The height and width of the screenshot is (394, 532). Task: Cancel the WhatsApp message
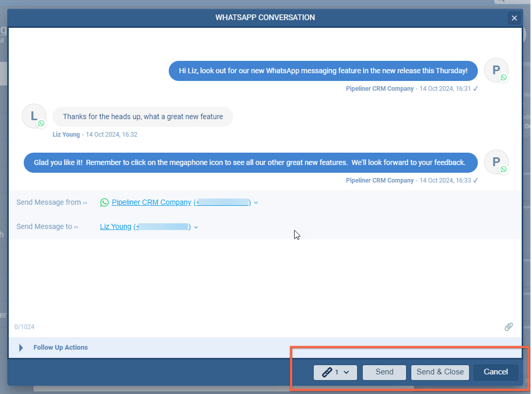[496, 372]
